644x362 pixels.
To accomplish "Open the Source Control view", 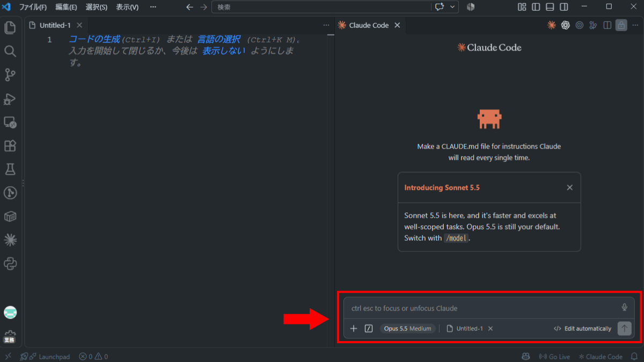I will [x=10, y=75].
